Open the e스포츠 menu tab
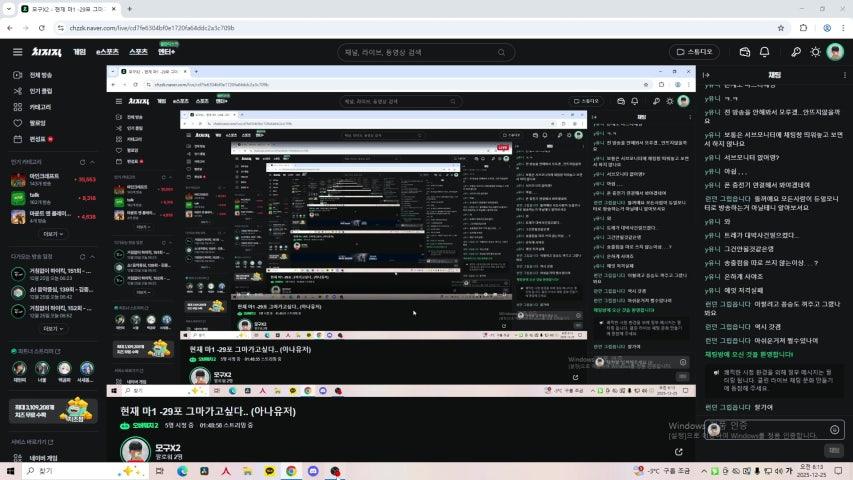This screenshot has width=853, height=480. click(107, 52)
